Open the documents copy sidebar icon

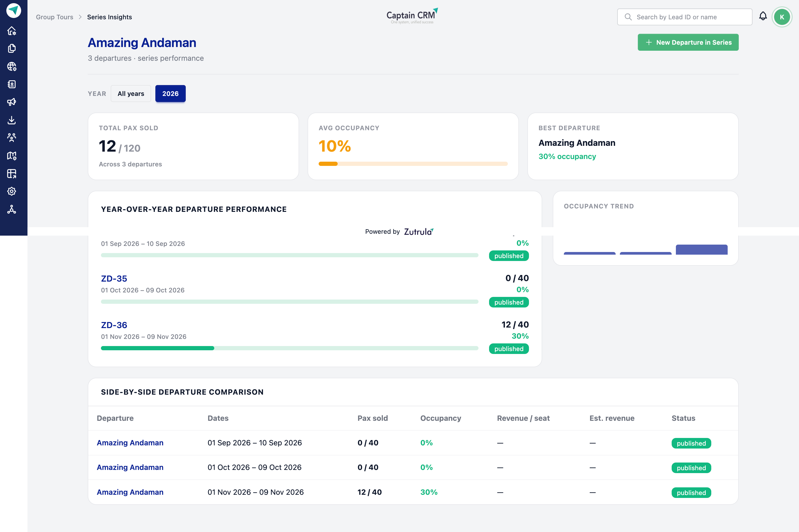[x=12, y=49]
